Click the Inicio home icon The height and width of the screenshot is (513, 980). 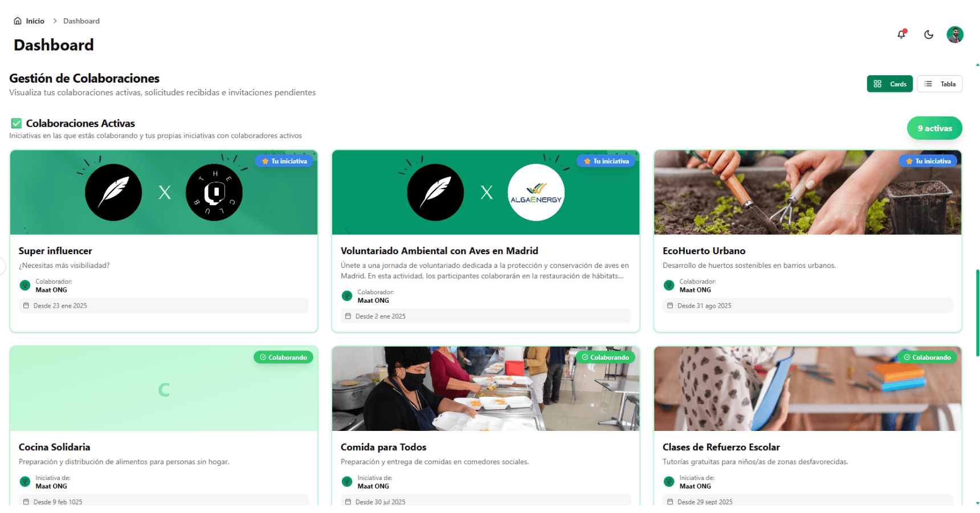(x=18, y=21)
